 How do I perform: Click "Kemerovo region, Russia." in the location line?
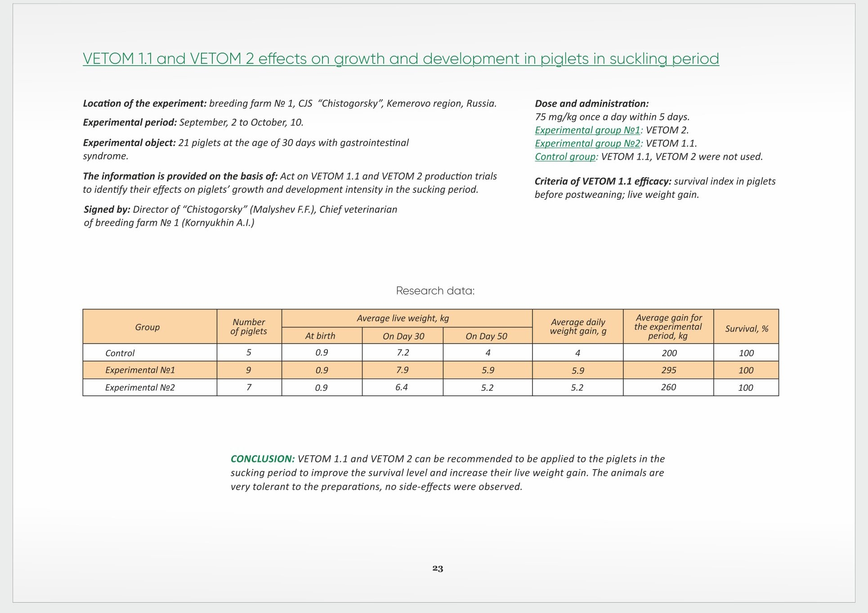[x=442, y=104]
